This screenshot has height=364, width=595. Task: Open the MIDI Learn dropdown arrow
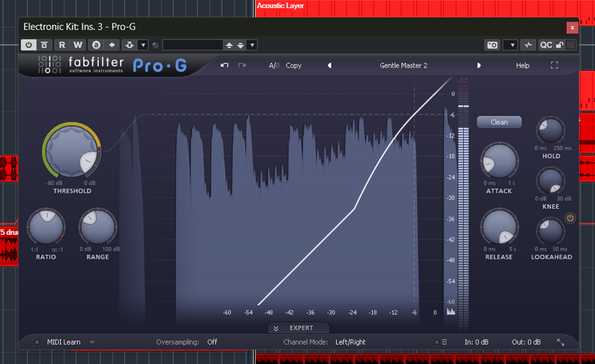pyautogui.click(x=92, y=342)
